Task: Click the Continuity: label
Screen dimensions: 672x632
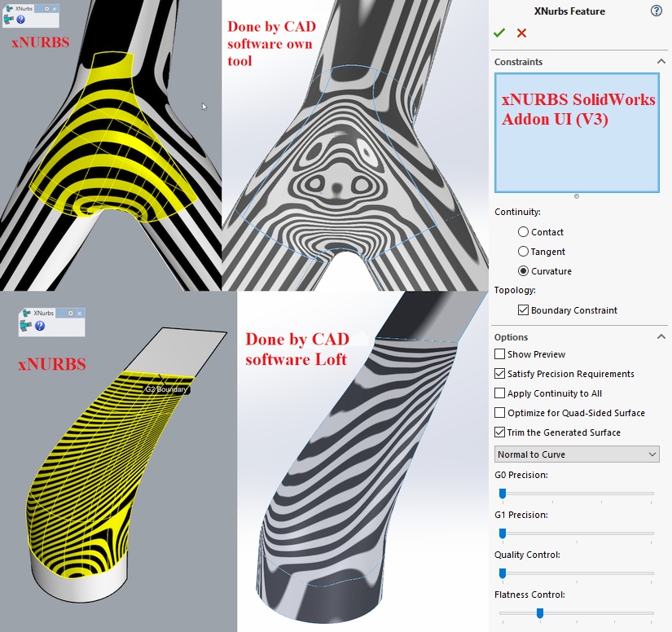Action: pos(517,212)
